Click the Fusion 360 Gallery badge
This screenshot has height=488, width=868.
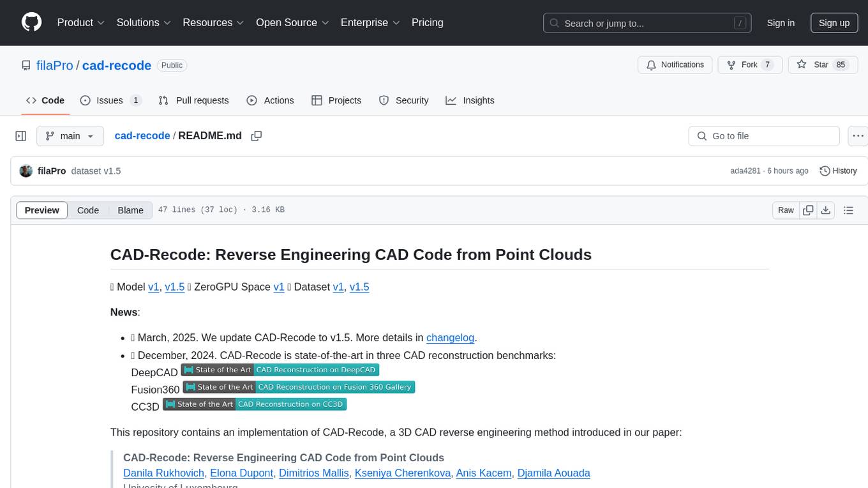point(299,387)
